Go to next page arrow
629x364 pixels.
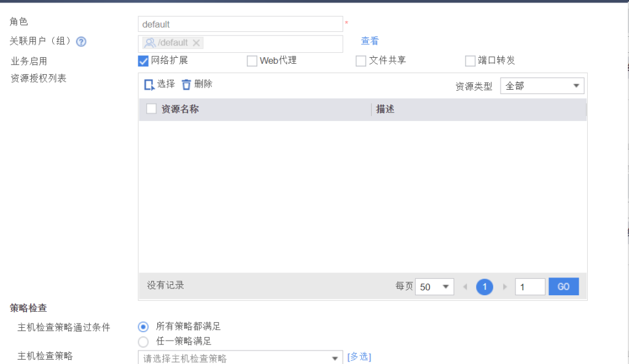pyautogui.click(x=505, y=287)
